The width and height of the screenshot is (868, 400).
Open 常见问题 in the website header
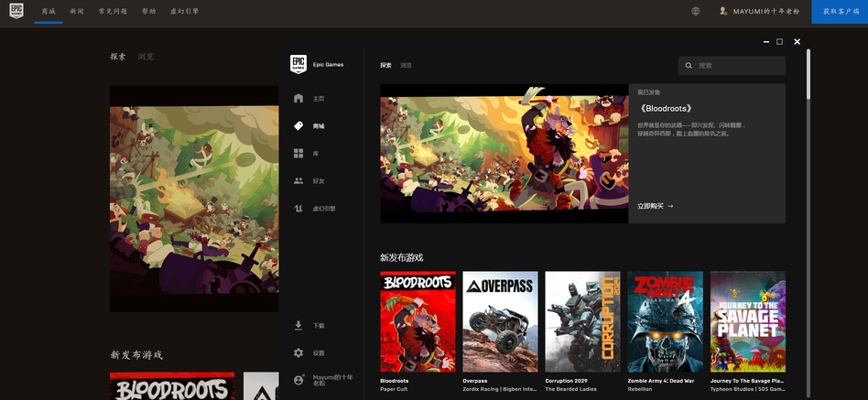(x=113, y=11)
